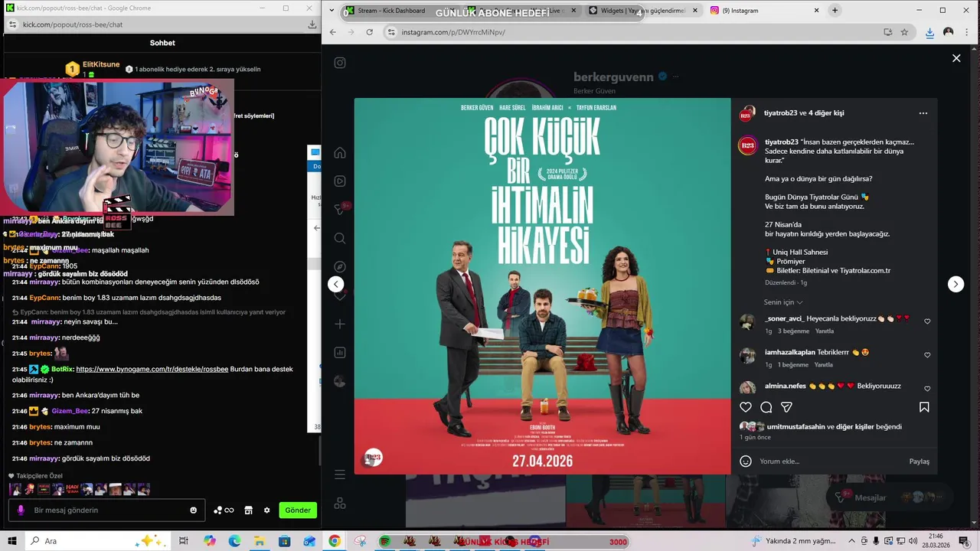Go to next post with right arrow
The height and width of the screenshot is (551, 980).
[x=955, y=284]
